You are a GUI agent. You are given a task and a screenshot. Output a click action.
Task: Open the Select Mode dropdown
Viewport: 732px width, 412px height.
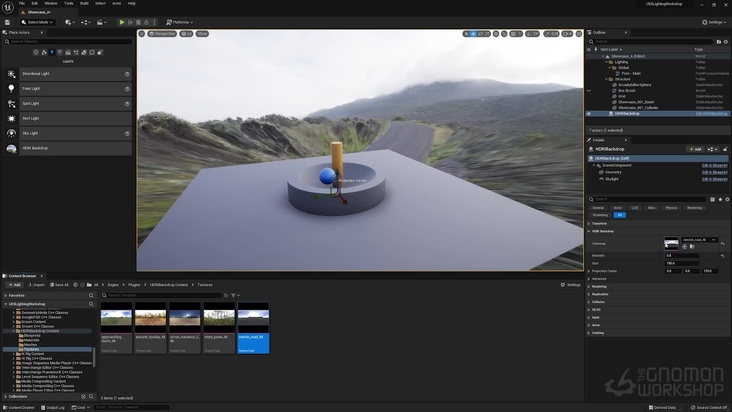click(x=37, y=22)
